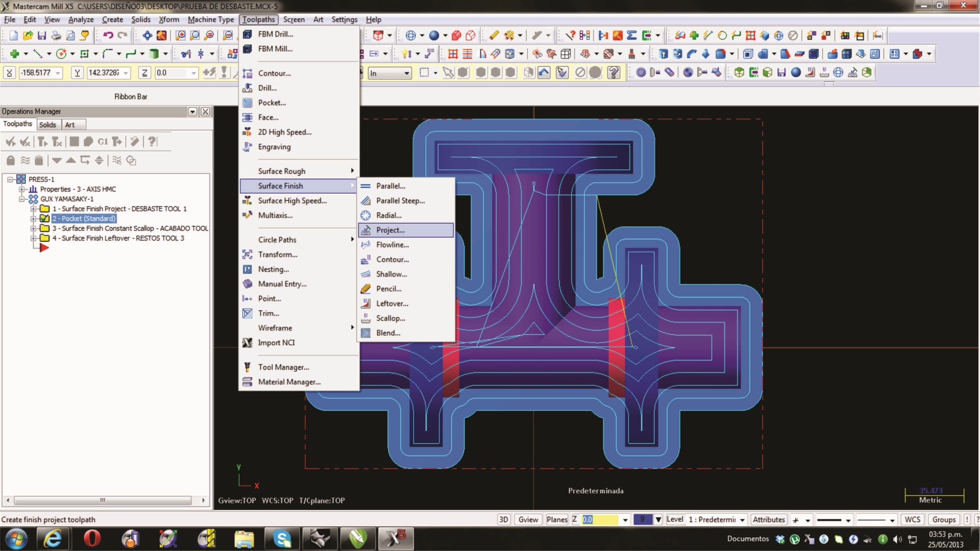Click the FBM Drill menu icon entry
The height and width of the screenshot is (551, 980).
click(x=247, y=34)
